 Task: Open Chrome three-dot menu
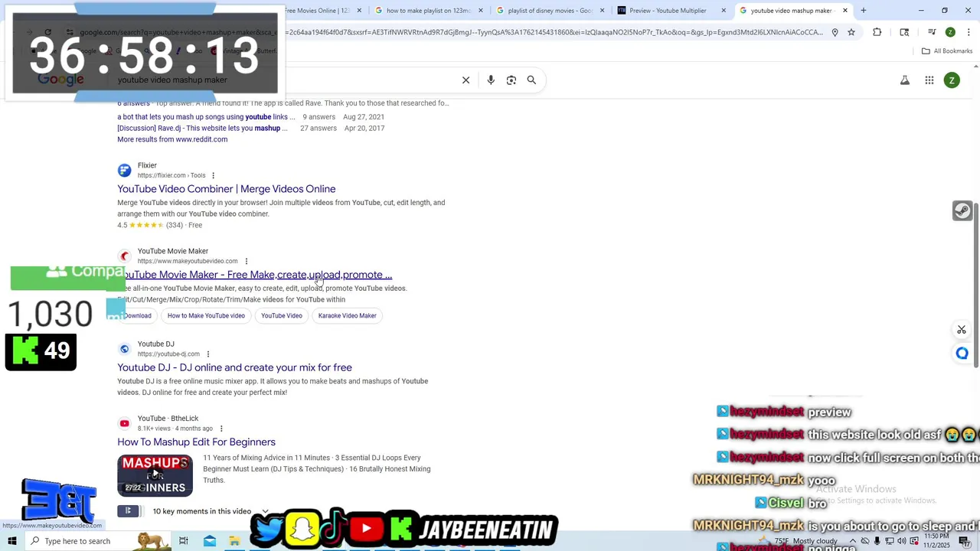(968, 32)
